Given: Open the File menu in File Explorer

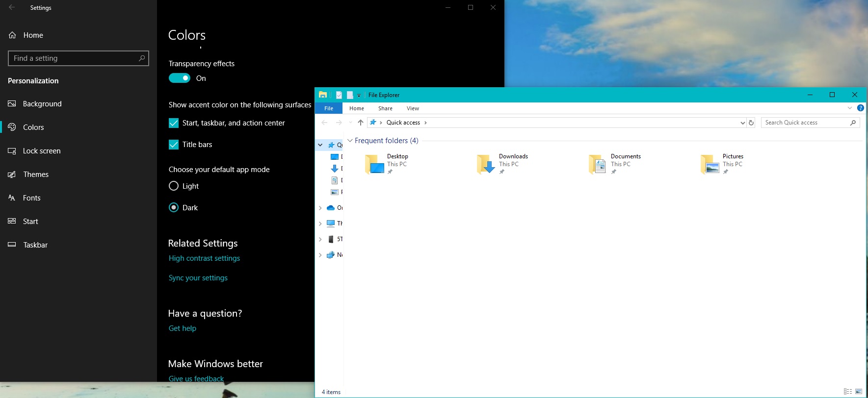Looking at the screenshot, I should 329,108.
